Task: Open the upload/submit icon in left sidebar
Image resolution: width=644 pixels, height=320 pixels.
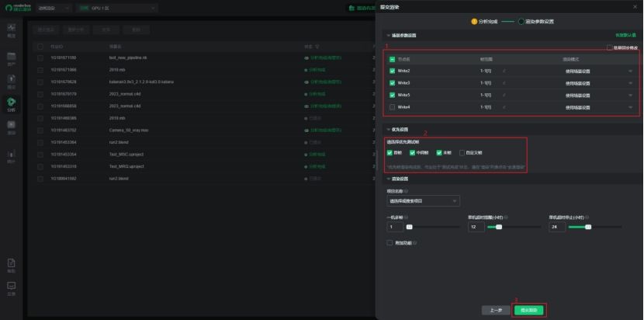Action: click(x=12, y=78)
